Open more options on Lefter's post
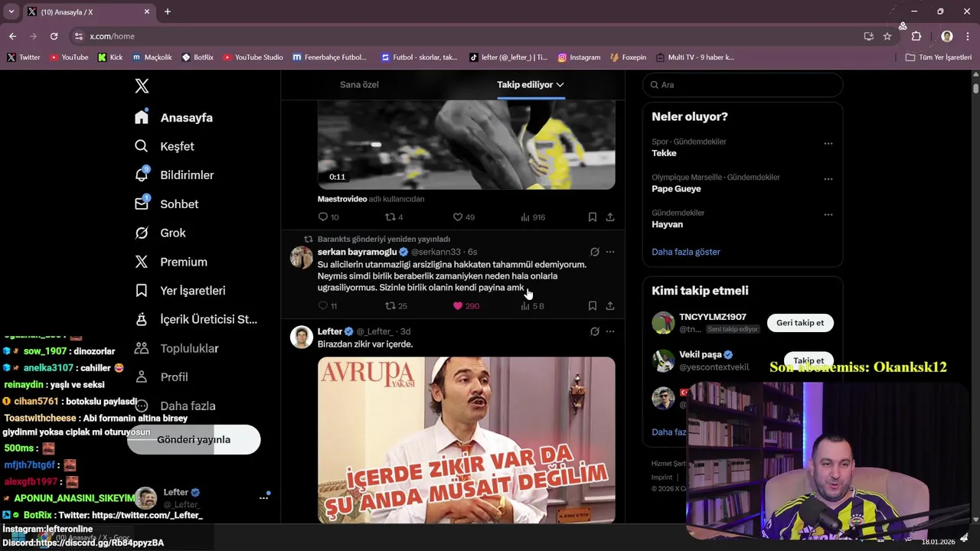This screenshot has width=980, height=551. [x=610, y=331]
